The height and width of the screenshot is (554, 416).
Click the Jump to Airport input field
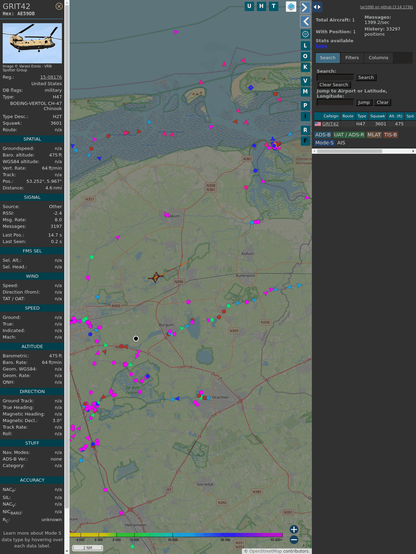pyautogui.click(x=335, y=102)
